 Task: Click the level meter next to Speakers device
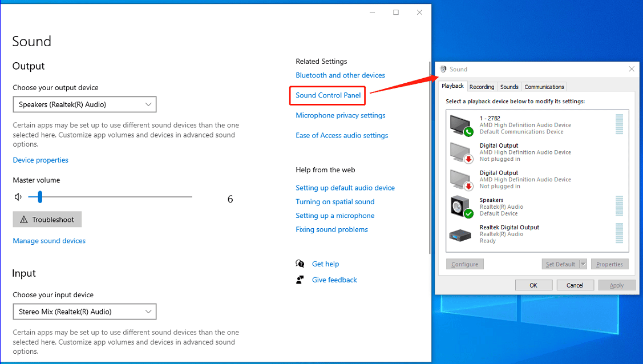point(620,205)
